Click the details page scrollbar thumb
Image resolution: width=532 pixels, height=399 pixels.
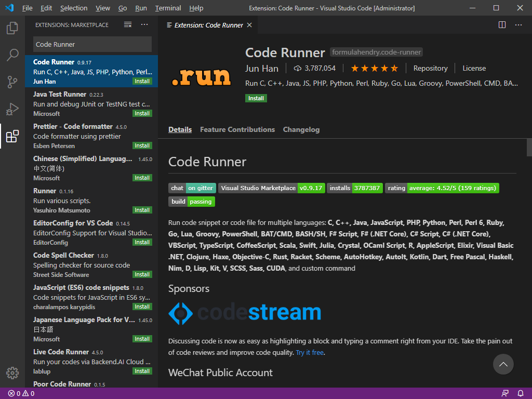click(x=529, y=147)
